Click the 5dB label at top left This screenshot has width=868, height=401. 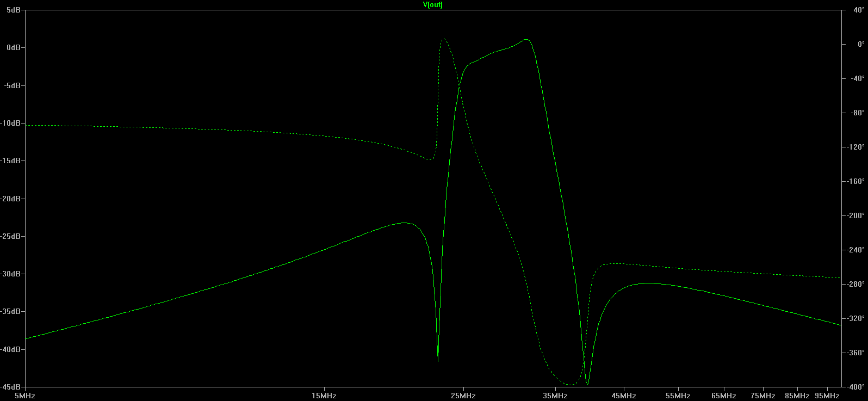click(x=14, y=10)
